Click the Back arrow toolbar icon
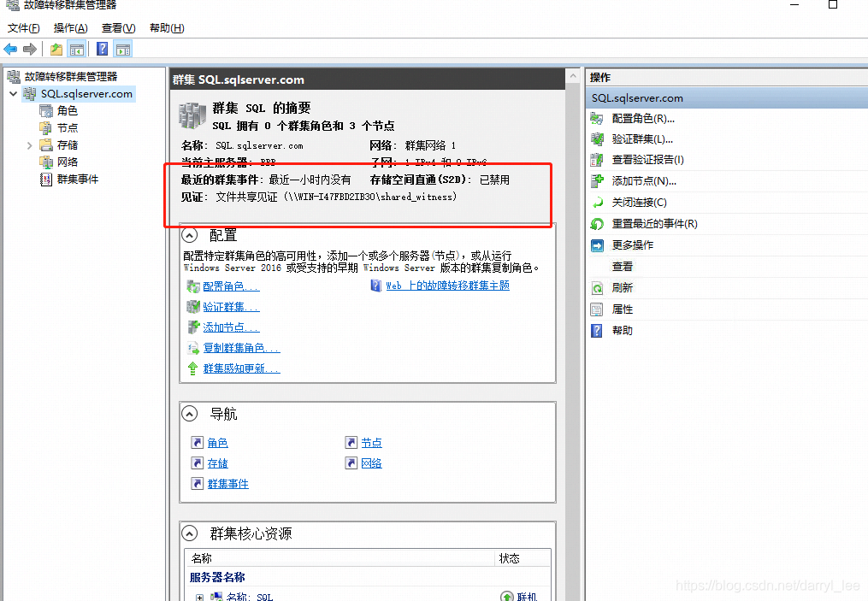Screen dimensions: 868x601 click(x=10, y=50)
